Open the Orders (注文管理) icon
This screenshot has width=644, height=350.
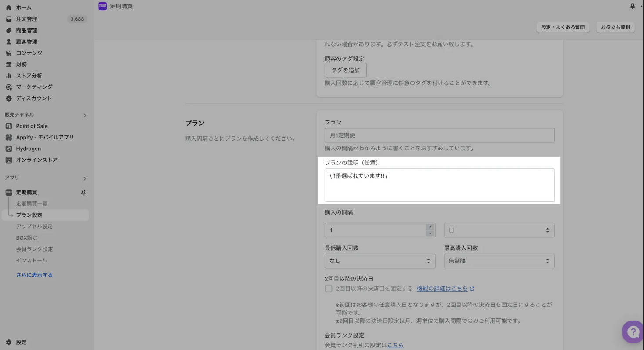coord(9,19)
